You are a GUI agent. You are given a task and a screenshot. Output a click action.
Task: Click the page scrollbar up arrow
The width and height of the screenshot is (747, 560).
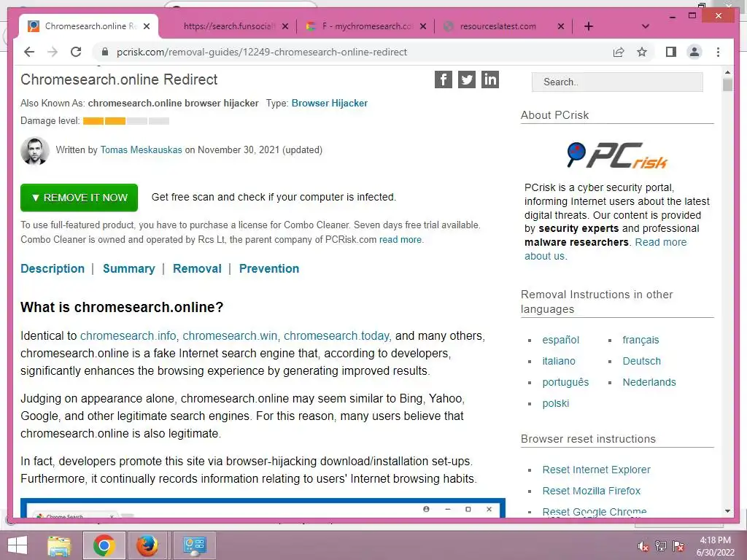pos(727,72)
